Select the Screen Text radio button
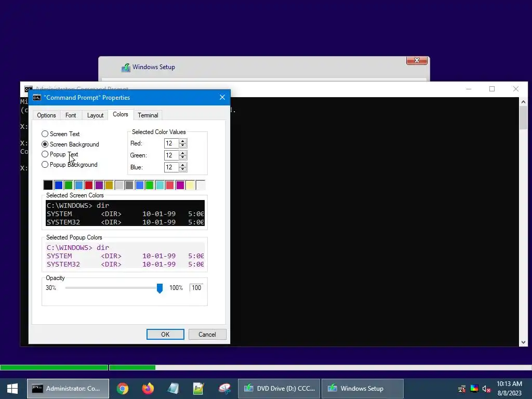 pos(45,134)
